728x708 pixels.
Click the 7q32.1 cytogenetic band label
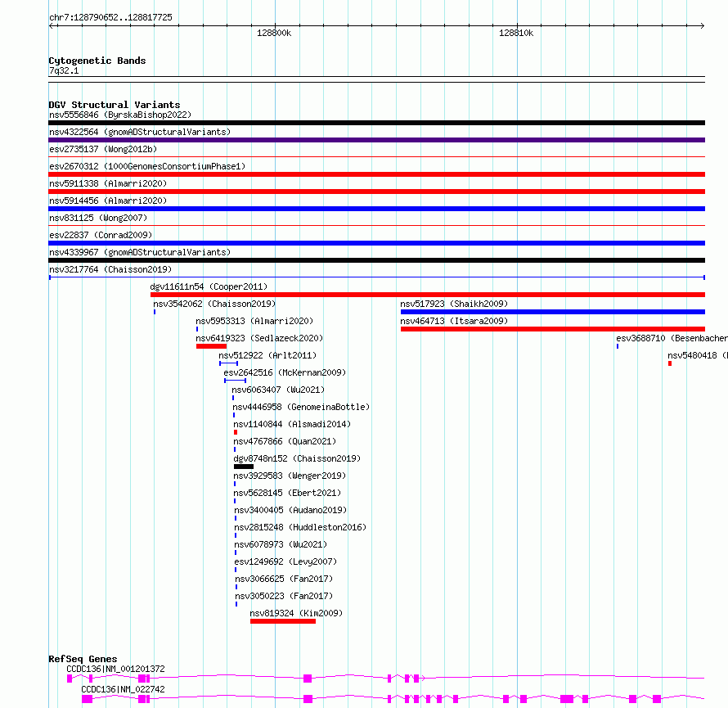click(64, 70)
